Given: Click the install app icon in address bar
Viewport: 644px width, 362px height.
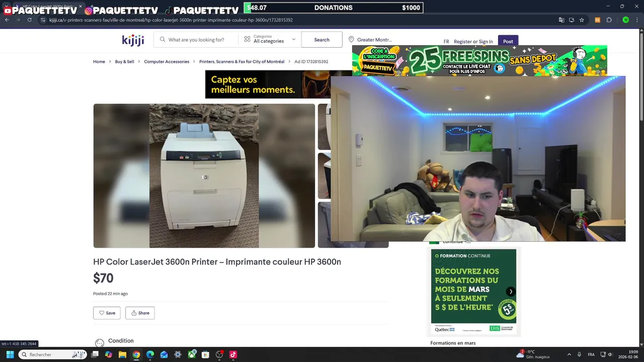Looking at the screenshot, I should 572,20.
